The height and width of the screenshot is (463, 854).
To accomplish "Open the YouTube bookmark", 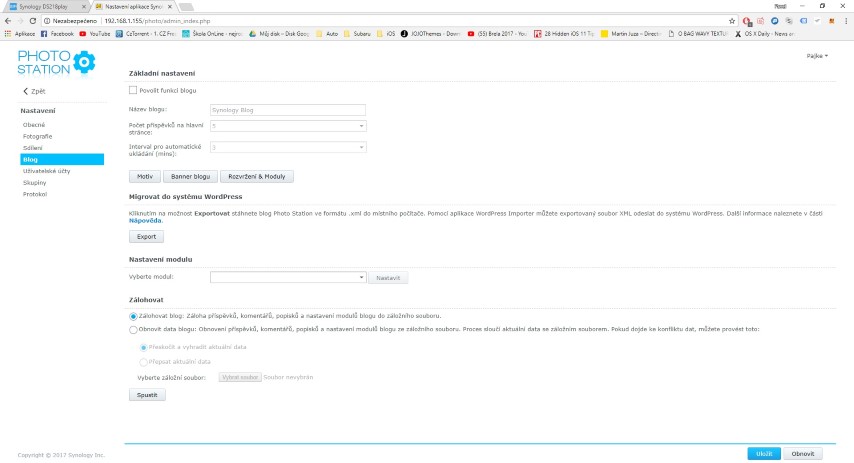I will coord(95,34).
